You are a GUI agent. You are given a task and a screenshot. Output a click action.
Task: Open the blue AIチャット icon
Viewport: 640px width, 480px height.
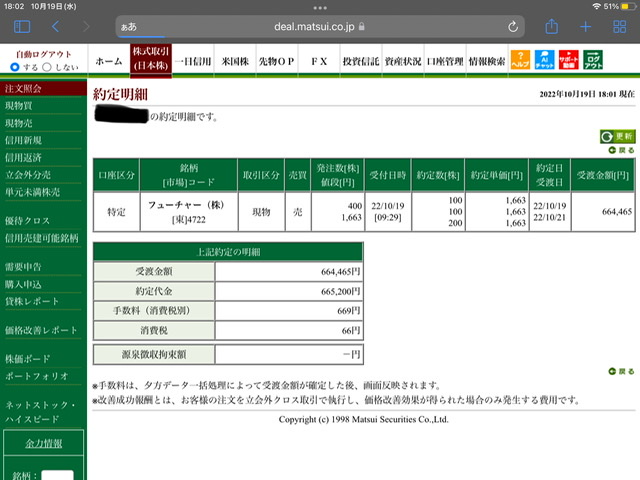(x=544, y=60)
